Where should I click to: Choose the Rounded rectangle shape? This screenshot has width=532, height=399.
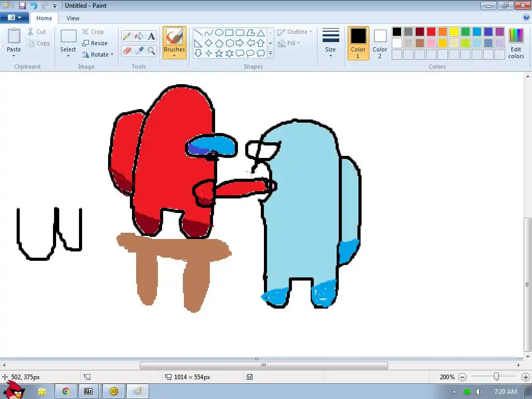click(x=240, y=33)
